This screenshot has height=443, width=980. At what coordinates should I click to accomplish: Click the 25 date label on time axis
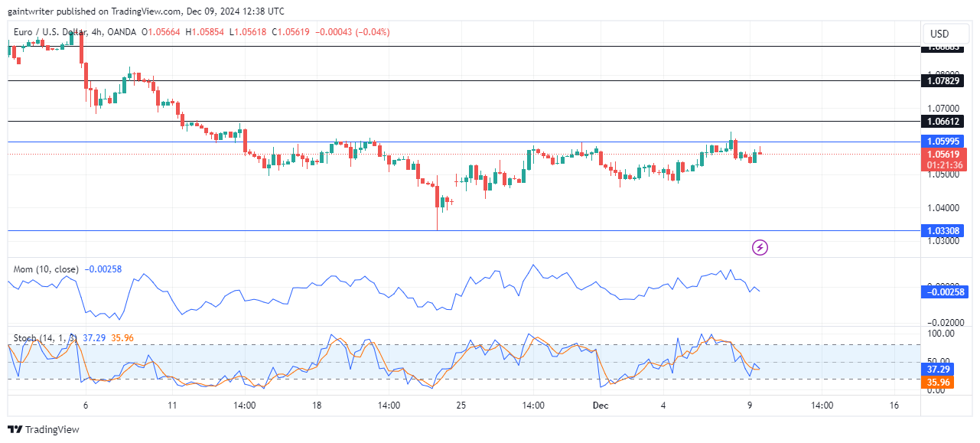pos(461,406)
